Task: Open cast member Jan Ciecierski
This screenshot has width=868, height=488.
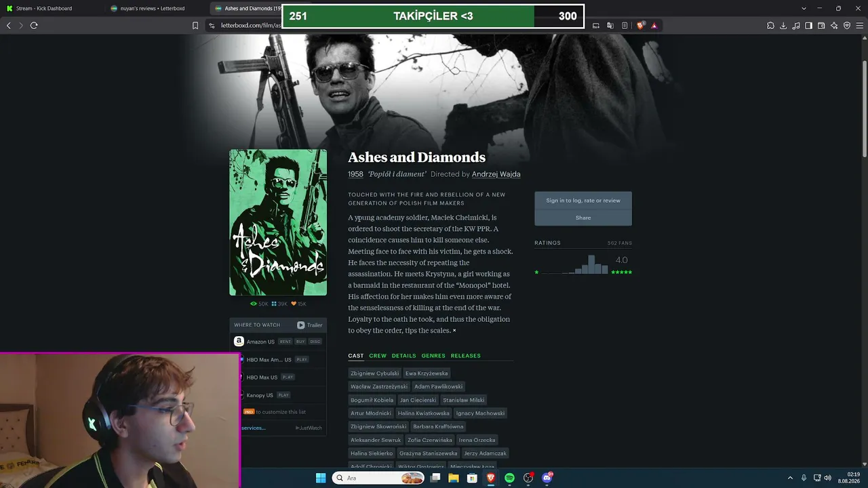Action: 416,400
